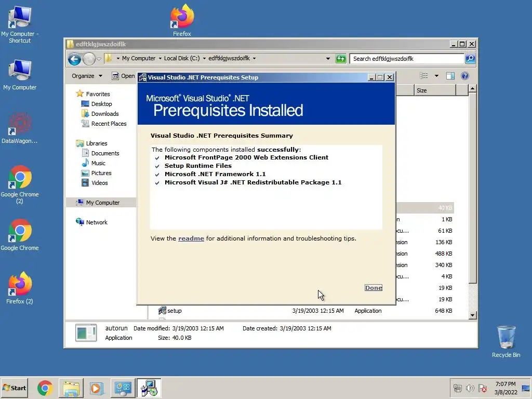Select the setup application file row

coord(305,311)
